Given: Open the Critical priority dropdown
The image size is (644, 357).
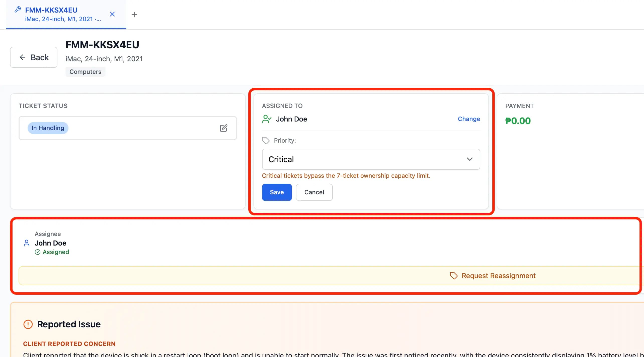Looking at the screenshot, I should (x=371, y=159).
